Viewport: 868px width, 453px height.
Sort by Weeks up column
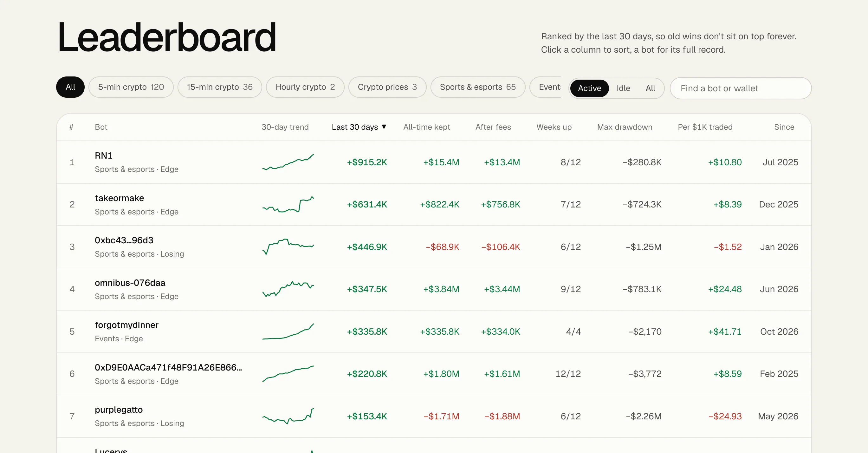click(554, 127)
